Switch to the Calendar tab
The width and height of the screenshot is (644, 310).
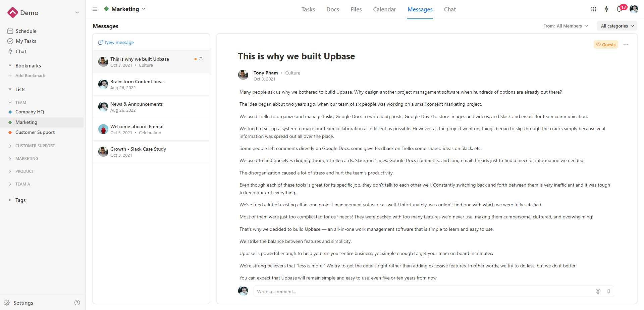coord(384,9)
